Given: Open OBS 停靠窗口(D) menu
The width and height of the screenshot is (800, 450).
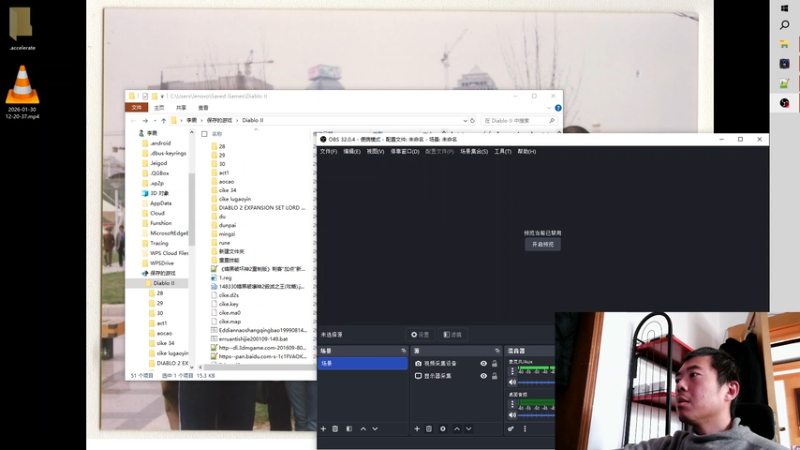Looking at the screenshot, I should (x=405, y=152).
